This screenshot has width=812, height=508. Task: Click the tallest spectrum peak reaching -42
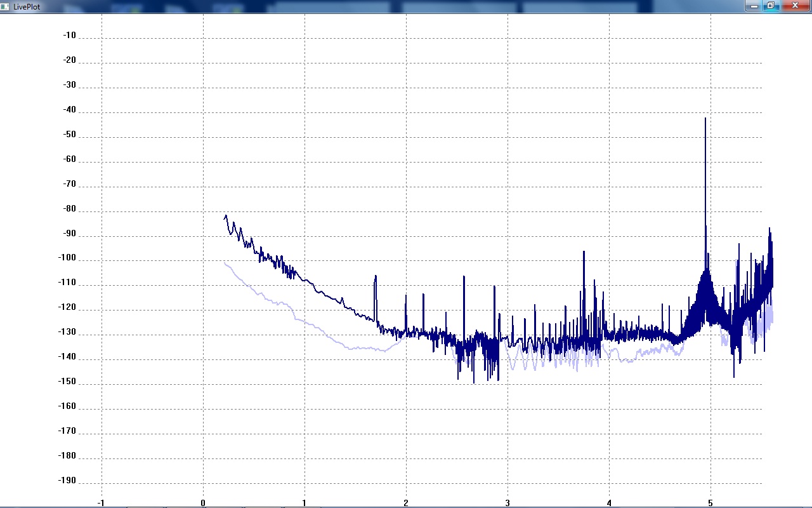click(705, 119)
